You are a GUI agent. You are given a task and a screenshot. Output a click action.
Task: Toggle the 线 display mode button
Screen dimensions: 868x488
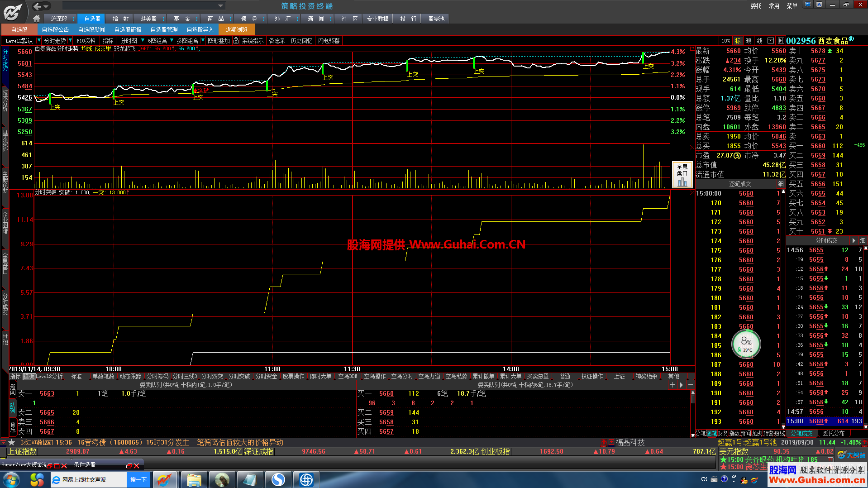pyautogui.click(x=759, y=41)
